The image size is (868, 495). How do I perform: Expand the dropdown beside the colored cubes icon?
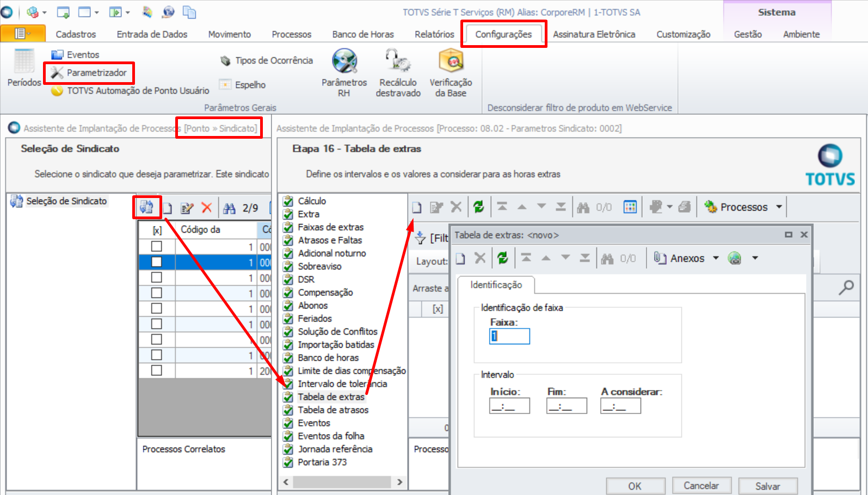(x=45, y=13)
